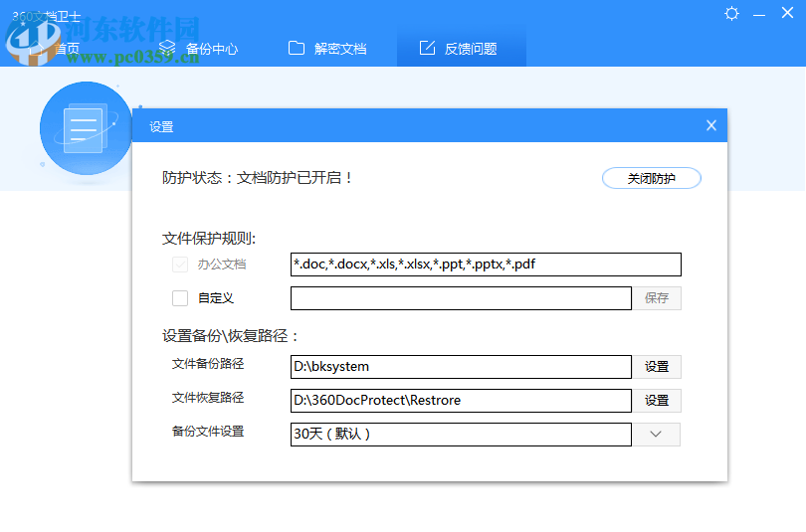Select the 反馈问题 feedback tab
Image resolution: width=806 pixels, height=532 pixels.
coord(459,49)
